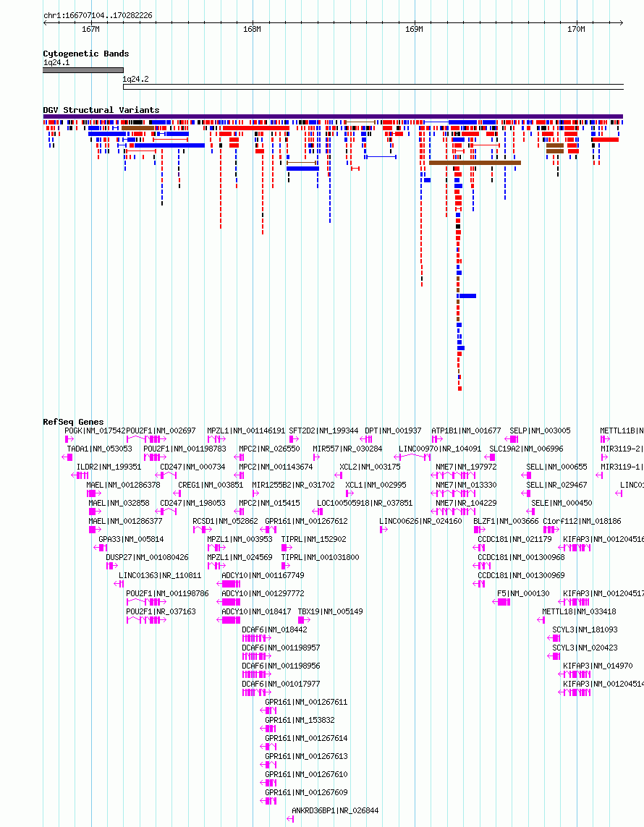Image resolution: width=644 pixels, height=827 pixels.
Task: Click C1orf112|NM_018186 label
Action: 582,521
